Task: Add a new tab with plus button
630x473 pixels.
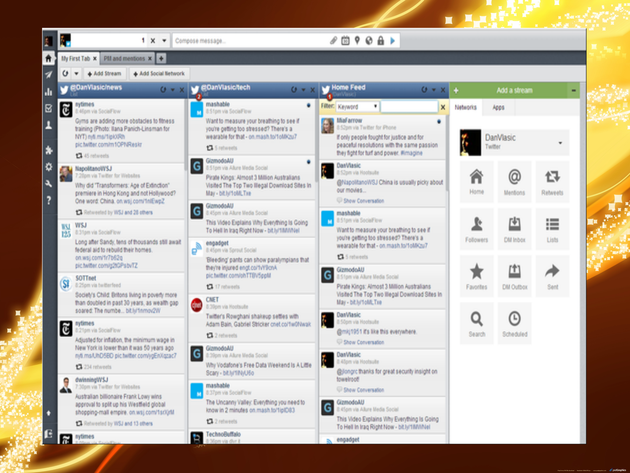Action: pos(161,59)
